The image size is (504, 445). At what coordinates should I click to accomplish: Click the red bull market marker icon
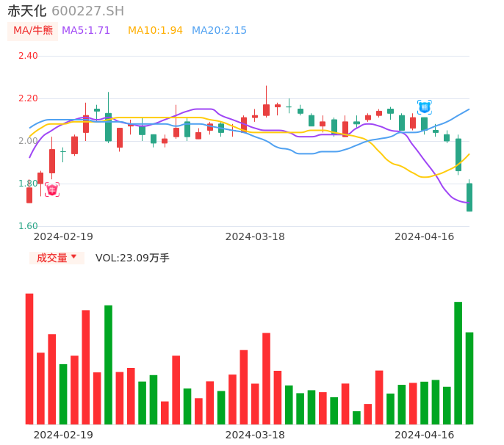click(52, 189)
